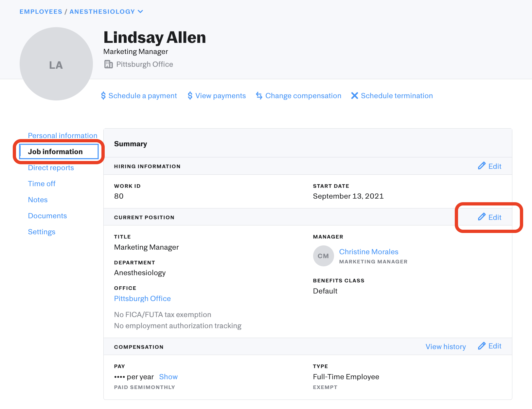Click the swap arrows icon for Change compensation

(259, 96)
